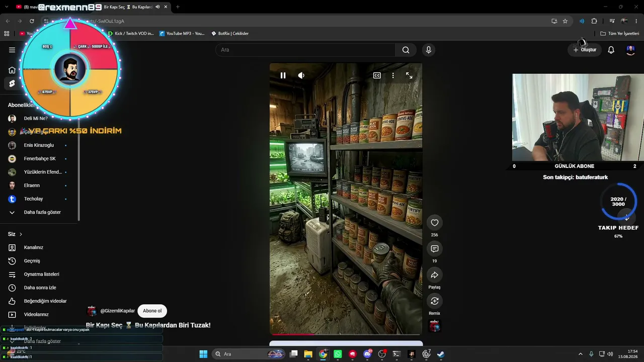This screenshot has width=644, height=362.
Task: Pause the Shorts video
Action: 283,75
